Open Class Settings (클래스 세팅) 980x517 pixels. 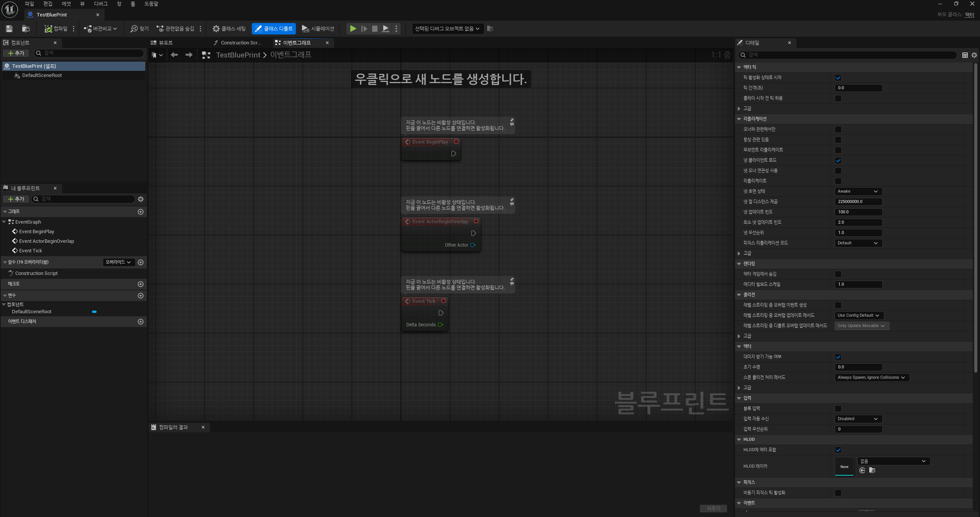(x=229, y=29)
